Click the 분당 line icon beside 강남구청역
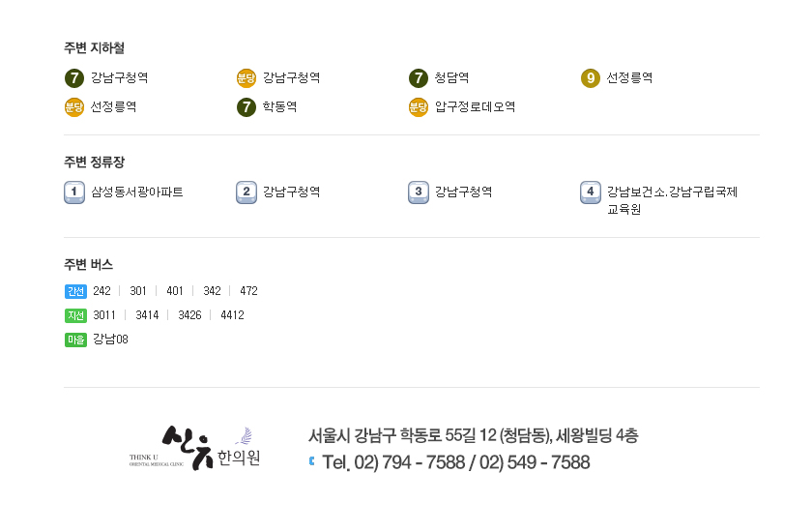Screen dimensions: 812x532 (246, 78)
